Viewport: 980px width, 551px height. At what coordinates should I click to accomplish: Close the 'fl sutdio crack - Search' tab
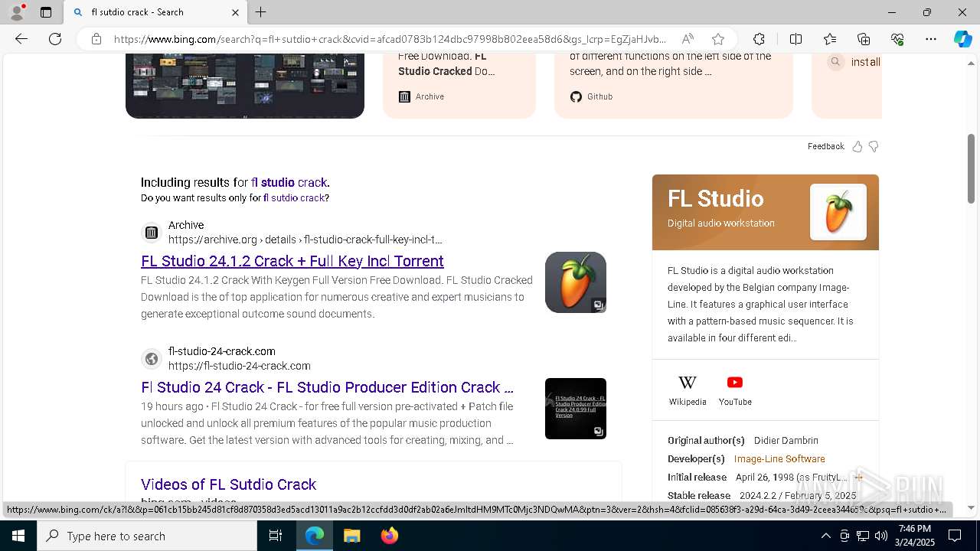tap(235, 12)
